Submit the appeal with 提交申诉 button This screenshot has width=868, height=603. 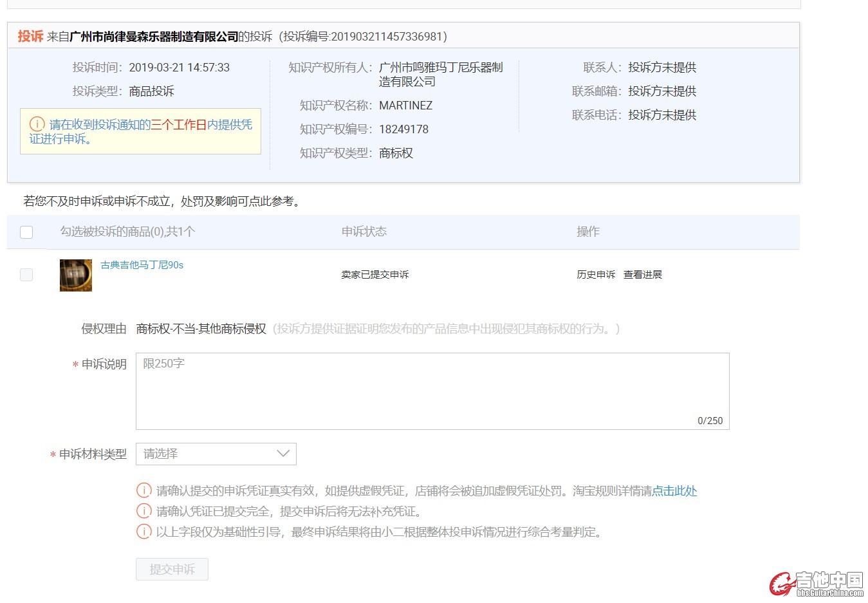(172, 570)
